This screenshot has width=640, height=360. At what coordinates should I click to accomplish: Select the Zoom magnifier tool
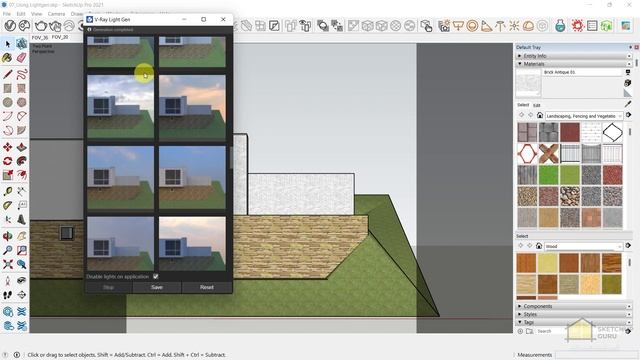[7, 250]
